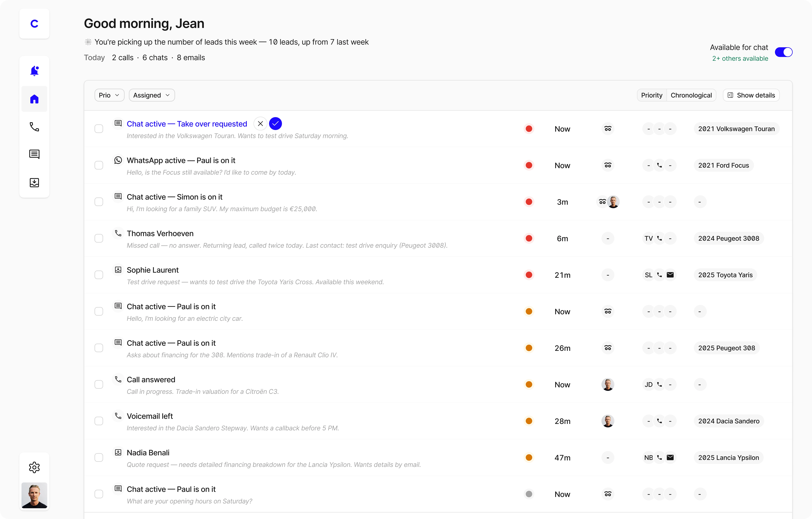
Task: Click the 2024 Dacia Sandero tag
Action: 729,421
